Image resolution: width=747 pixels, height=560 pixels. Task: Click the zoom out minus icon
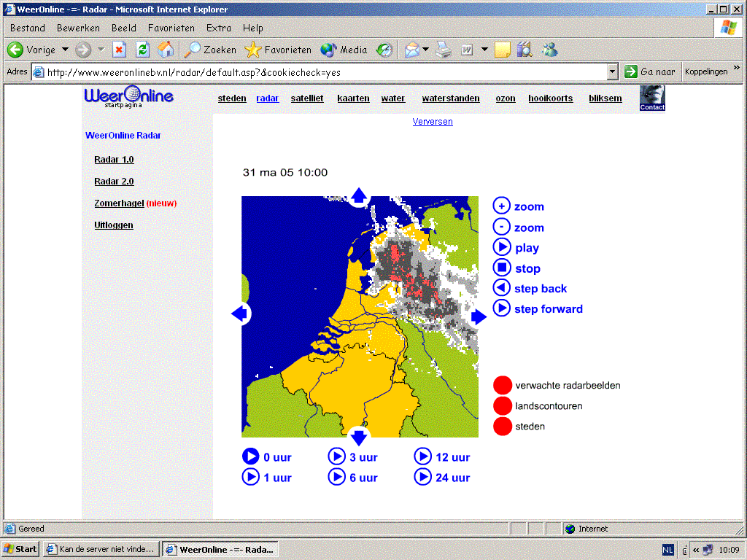[501, 227]
